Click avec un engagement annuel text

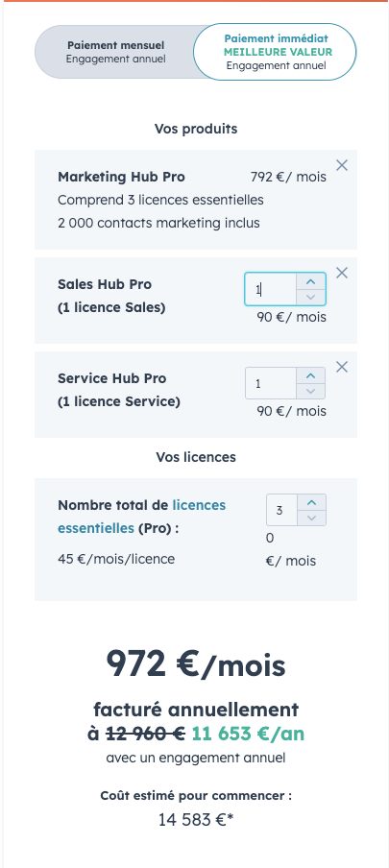click(196, 758)
